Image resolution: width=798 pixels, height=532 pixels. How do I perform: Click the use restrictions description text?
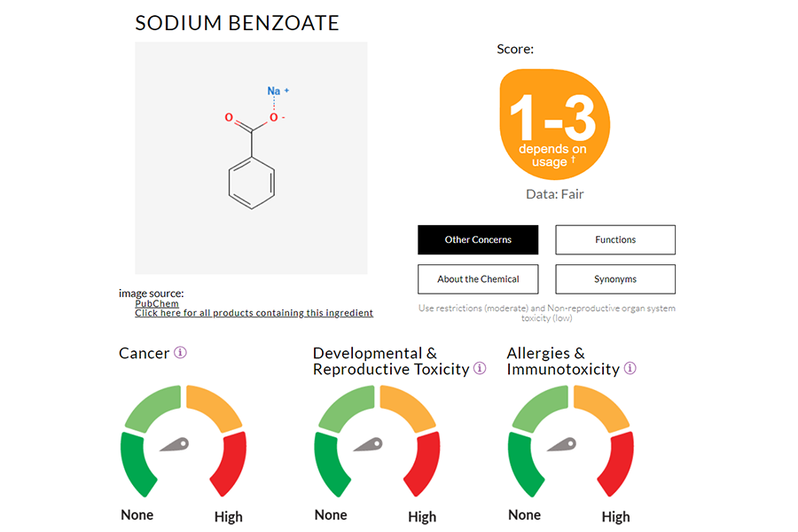[x=547, y=313]
